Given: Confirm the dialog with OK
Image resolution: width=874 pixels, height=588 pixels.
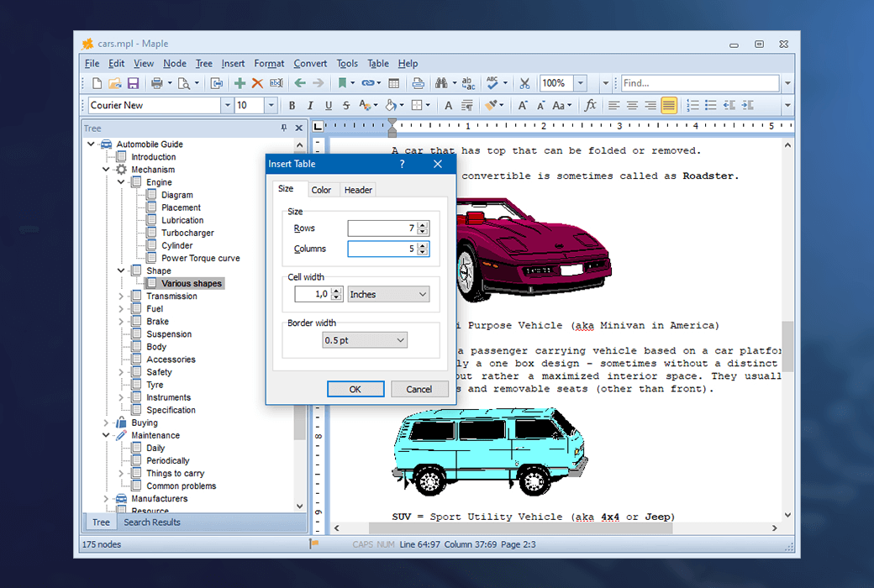Looking at the screenshot, I should [355, 389].
